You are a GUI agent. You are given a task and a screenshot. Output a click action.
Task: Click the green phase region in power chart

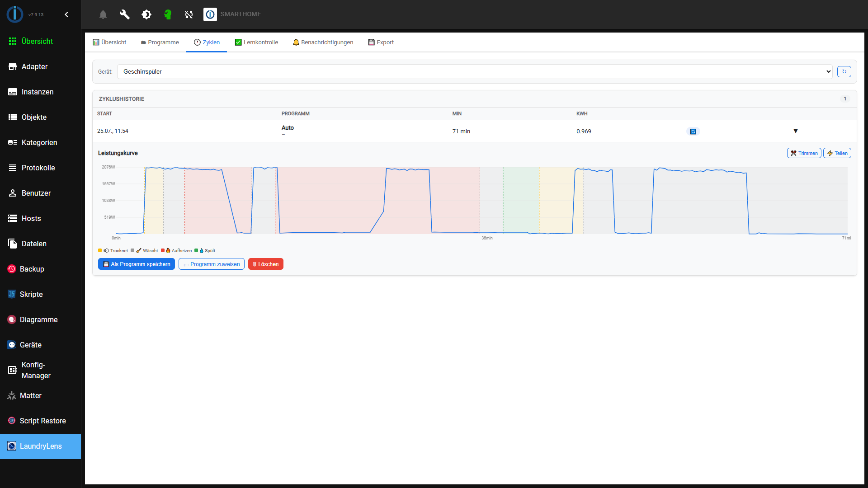tap(521, 200)
